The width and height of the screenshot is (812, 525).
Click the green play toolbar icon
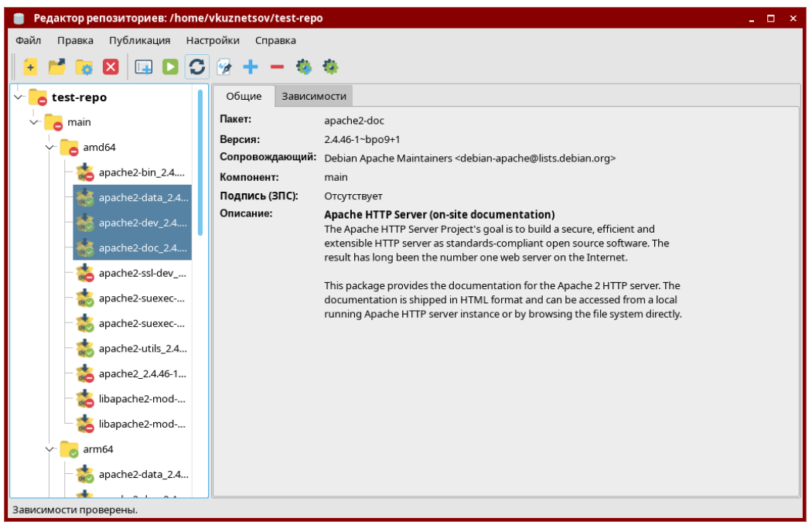click(170, 67)
